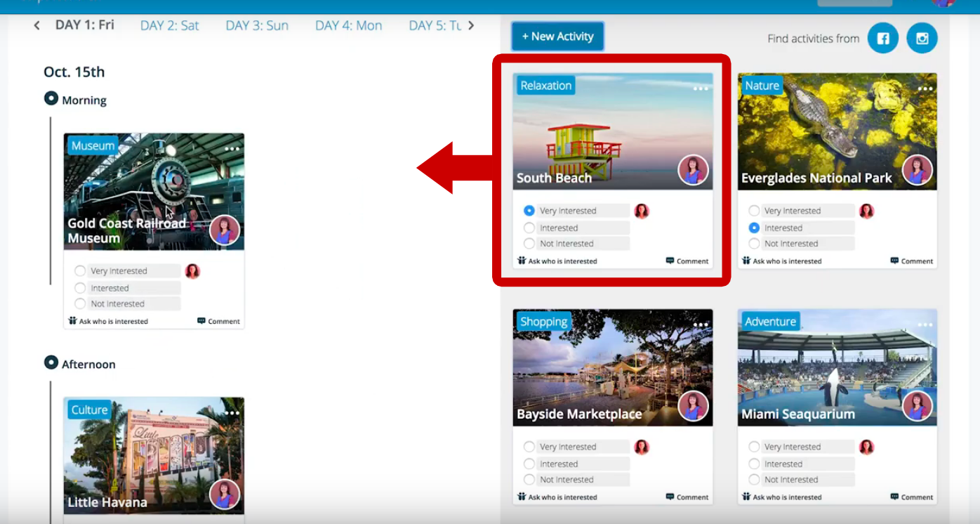Click voter avatar beside Everglades interest options

point(867,211)
